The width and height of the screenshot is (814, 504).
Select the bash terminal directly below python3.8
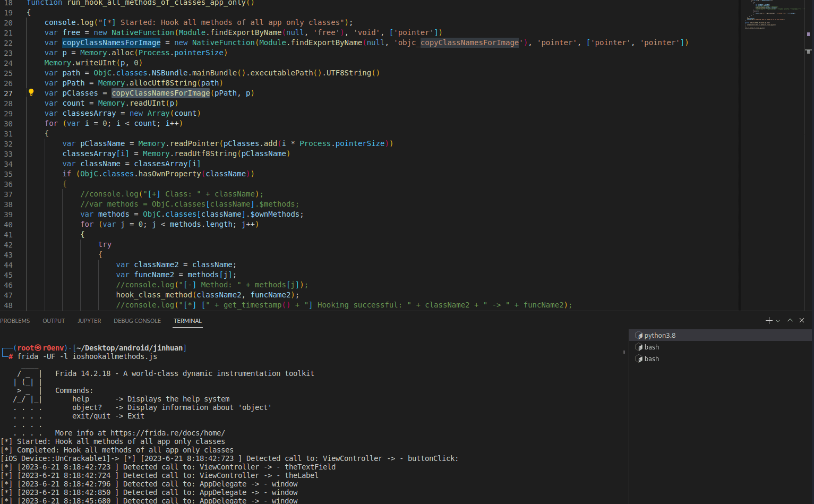tap(652, 347)
